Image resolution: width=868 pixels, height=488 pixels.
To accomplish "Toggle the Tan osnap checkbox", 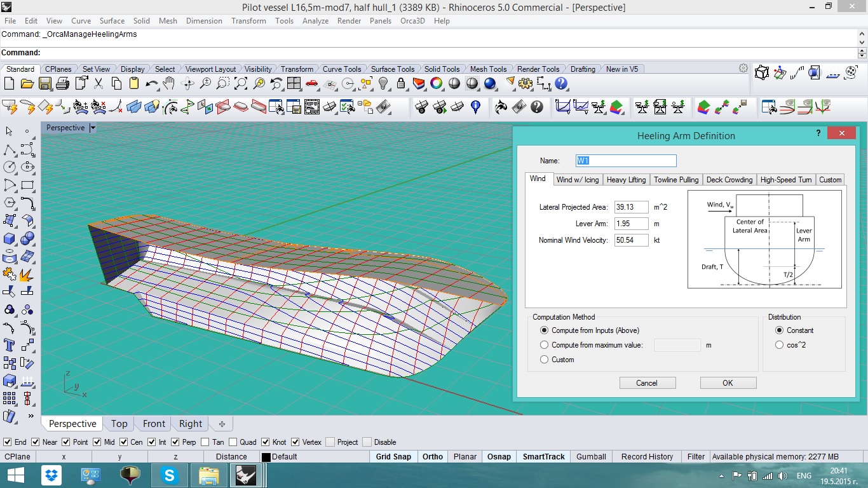I will (x=205, y=442).
